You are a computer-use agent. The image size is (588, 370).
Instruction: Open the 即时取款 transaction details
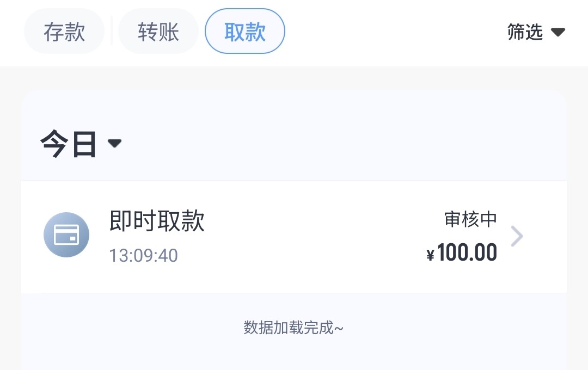157,221
